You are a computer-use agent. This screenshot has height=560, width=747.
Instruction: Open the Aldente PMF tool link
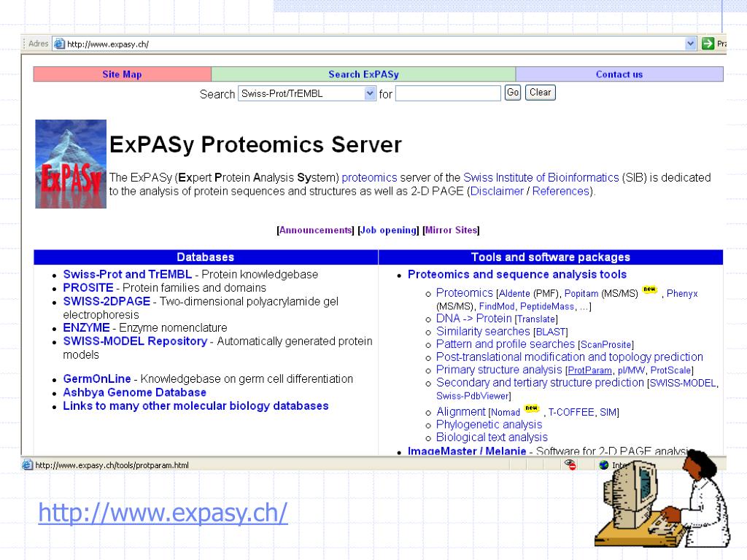click(x=514, y=294)
